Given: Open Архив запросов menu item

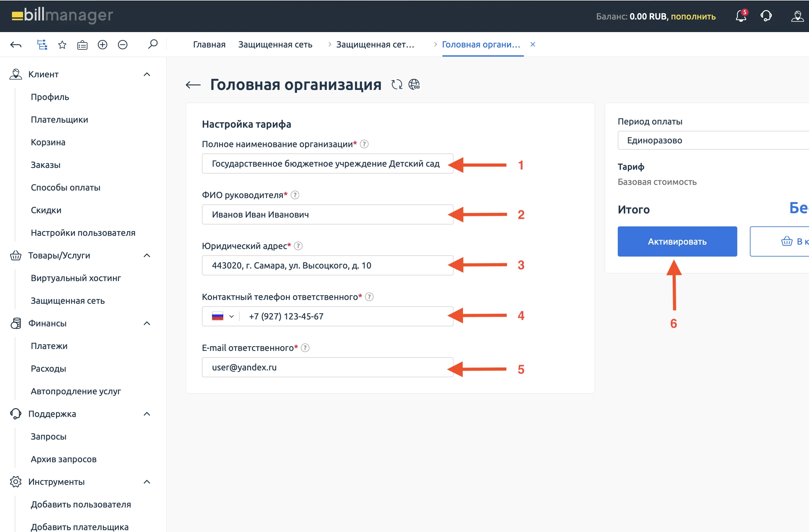Looking at the screenshot, I should coord(64,459).
